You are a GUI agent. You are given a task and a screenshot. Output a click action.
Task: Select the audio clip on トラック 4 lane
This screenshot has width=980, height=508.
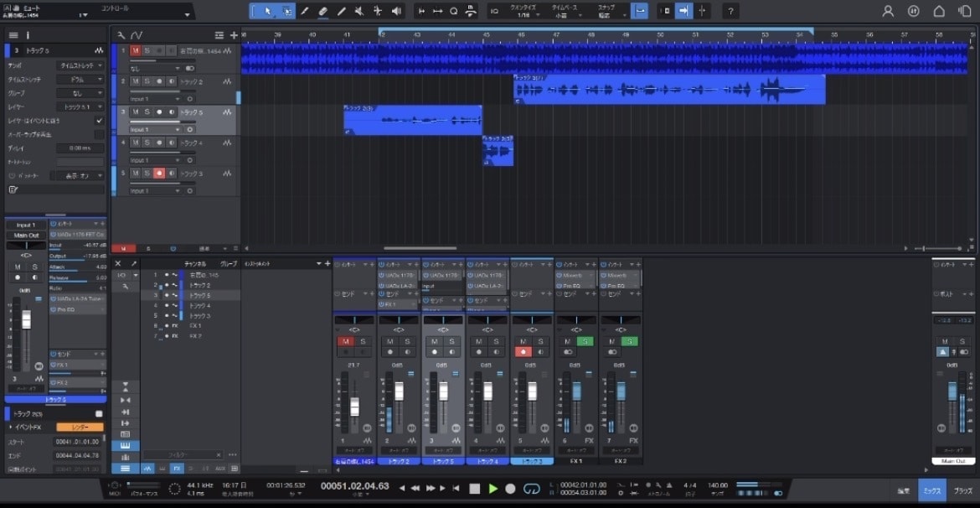[498, 151]
